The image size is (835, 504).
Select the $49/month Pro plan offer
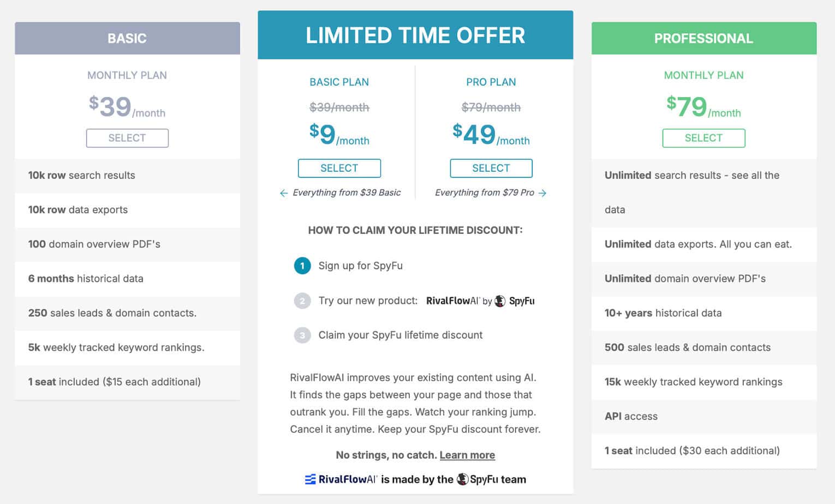tap(491, 168)
